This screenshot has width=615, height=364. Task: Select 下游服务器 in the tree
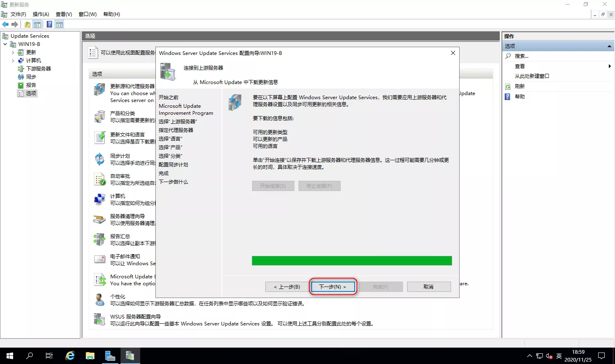pos(39,69)
